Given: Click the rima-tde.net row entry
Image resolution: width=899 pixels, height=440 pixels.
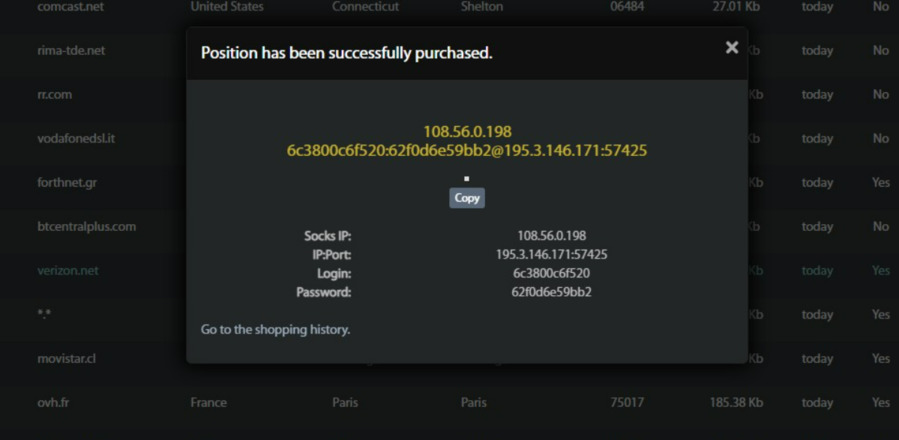Looking at the screenshot, I should click(71, 51).
